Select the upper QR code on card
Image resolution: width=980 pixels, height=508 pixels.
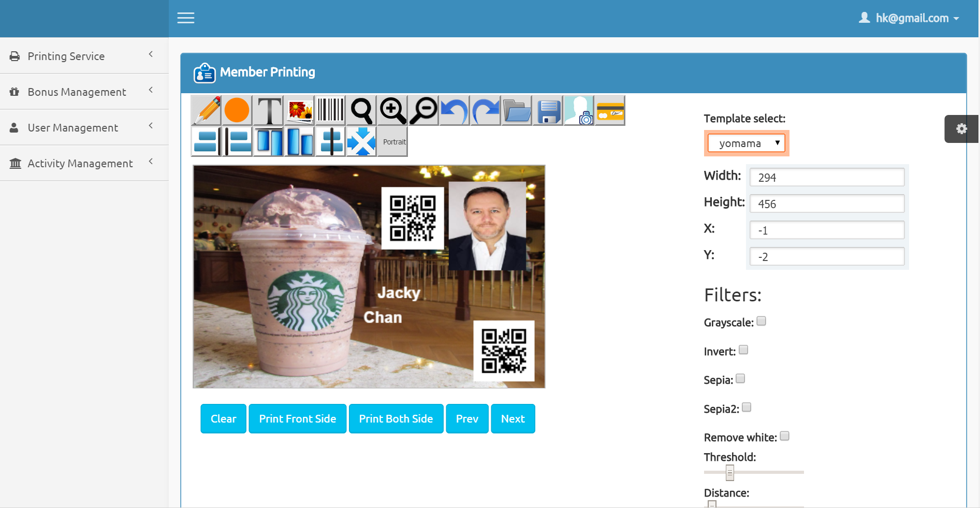click(413, 218)
